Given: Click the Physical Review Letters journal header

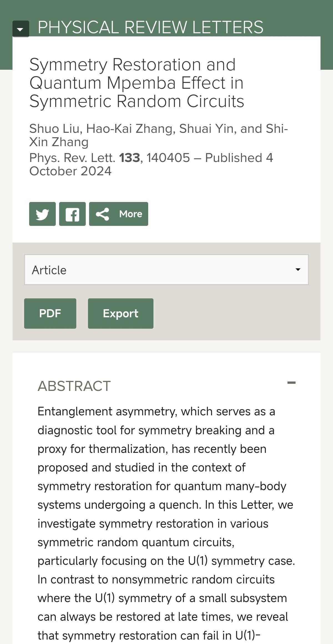Looking at the screenshot, I should click(x=150, y=27).
